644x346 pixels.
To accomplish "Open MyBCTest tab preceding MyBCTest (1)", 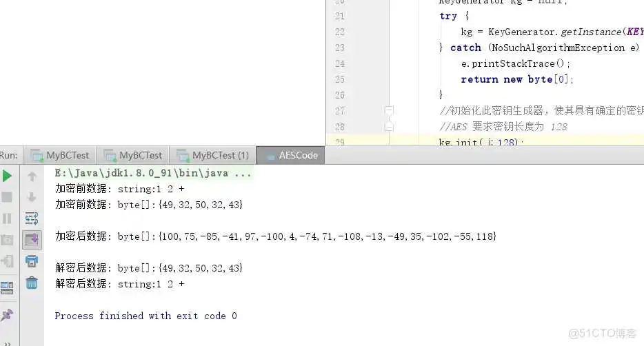I will [132, 155].
